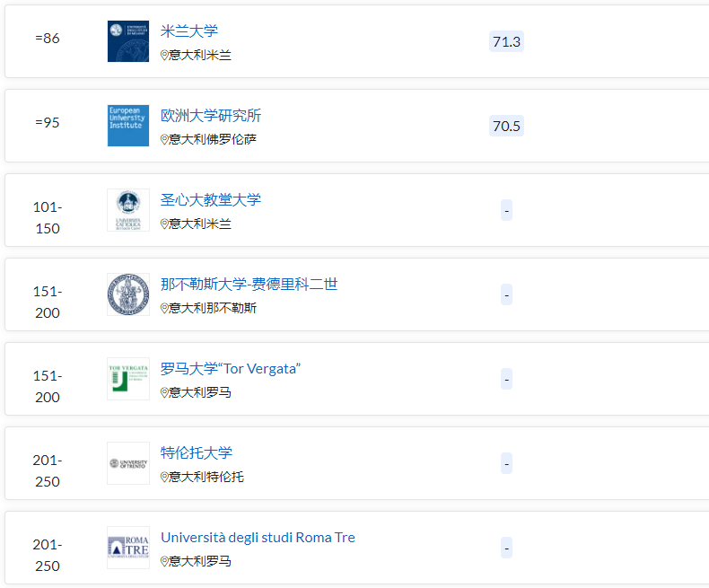The image size is (709, 588).
Task: Open the 圣心大教堂大学 link
Action: coord(211,199)
